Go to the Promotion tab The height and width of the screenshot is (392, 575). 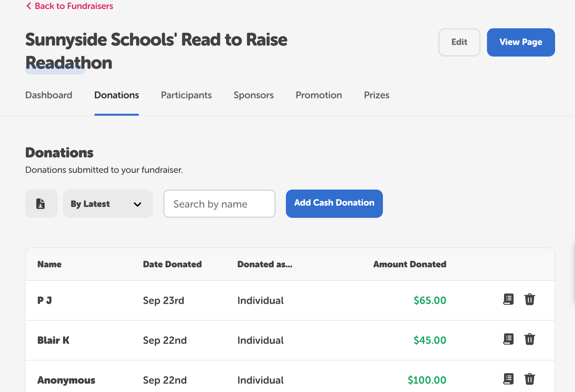318,95
